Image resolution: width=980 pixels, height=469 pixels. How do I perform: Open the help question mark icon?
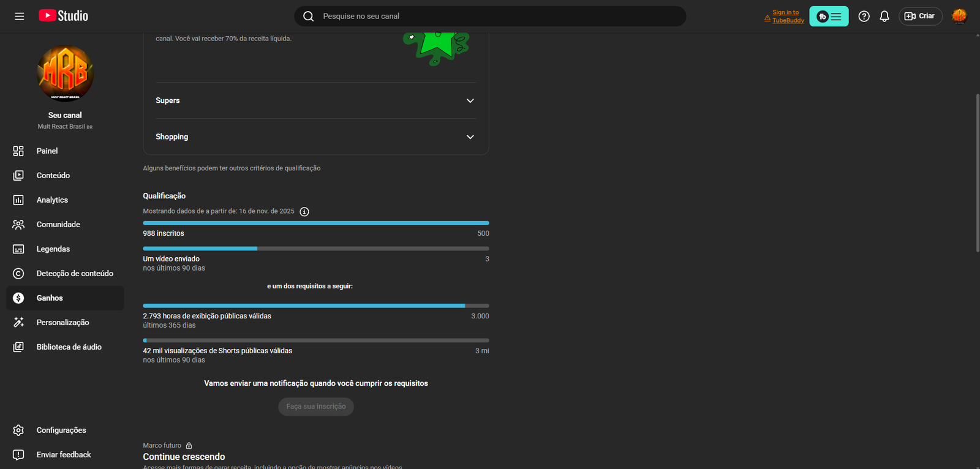864,17
